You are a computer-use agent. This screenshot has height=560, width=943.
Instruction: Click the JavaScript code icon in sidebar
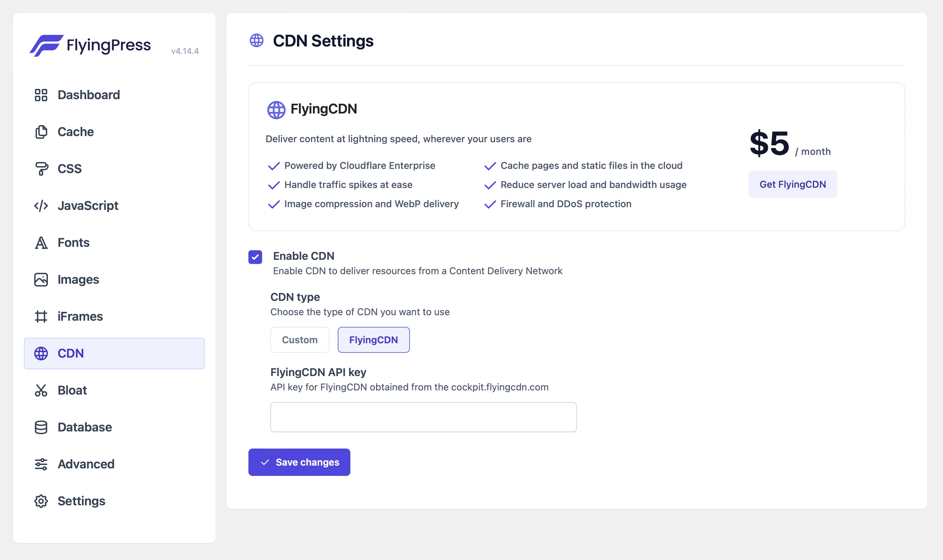pyautogui.click(x=41, y=206)
